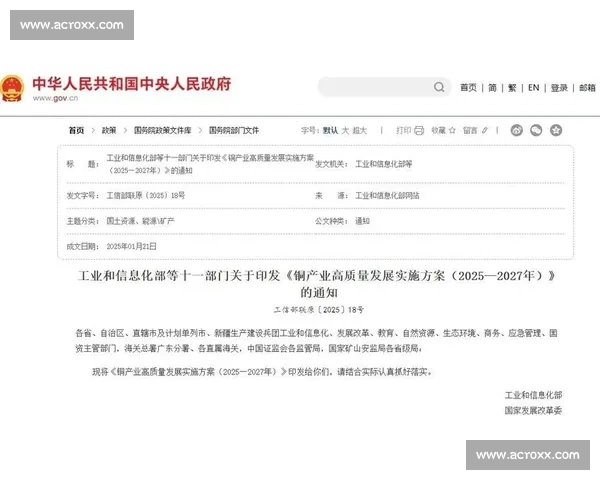This screenshot has height=480, width=600.
Task: Click the 打印 print text
Action: 403,131
